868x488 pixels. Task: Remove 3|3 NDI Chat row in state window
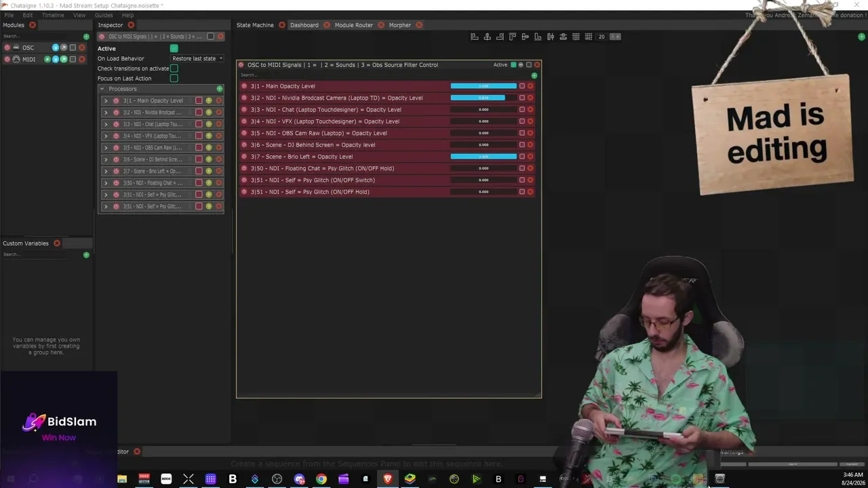530,110
